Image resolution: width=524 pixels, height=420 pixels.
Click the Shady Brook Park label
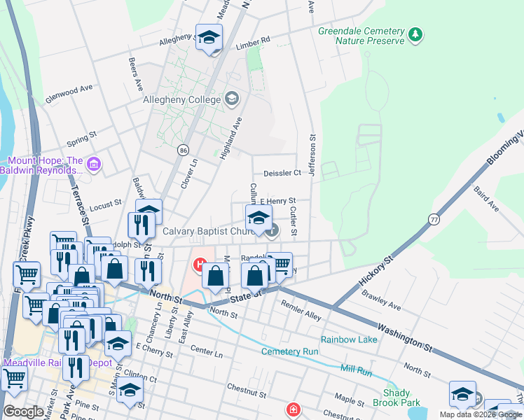pyautogui.click(x=397, y=398)
